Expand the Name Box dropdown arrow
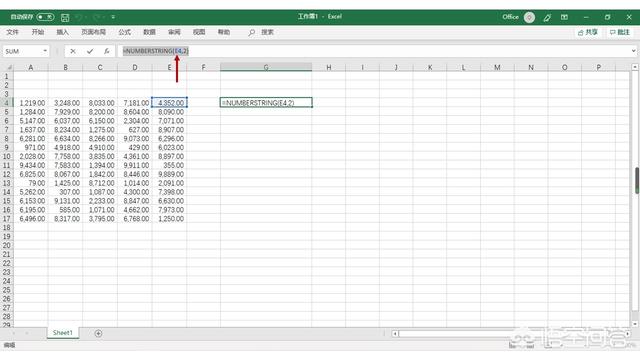 (45, 51)
